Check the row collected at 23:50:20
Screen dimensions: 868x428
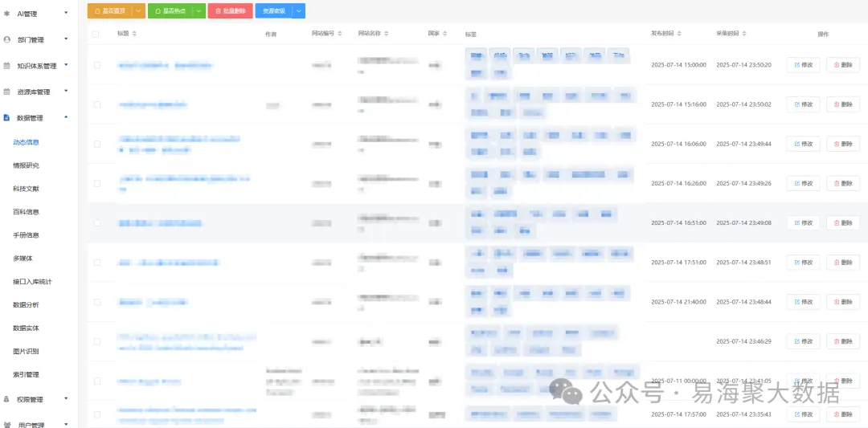click(x=97, y=65)
